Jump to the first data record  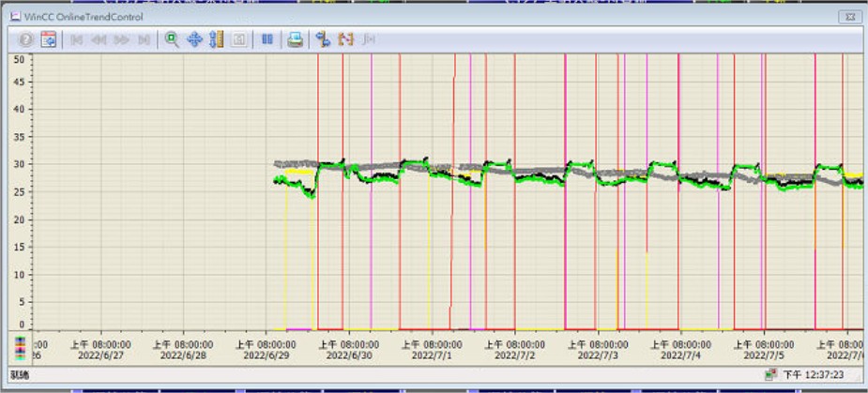(77, 39)
